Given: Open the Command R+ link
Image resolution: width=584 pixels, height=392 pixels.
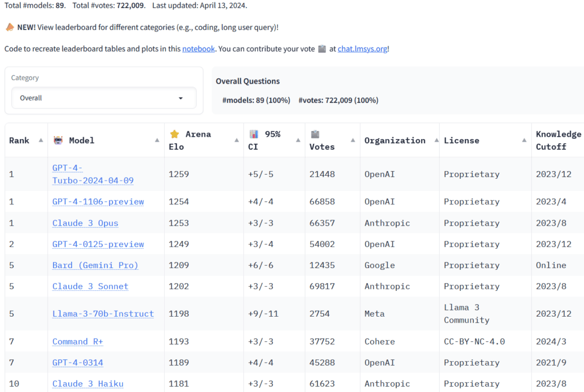Looking at the screenshot, I should click(78, 342).
